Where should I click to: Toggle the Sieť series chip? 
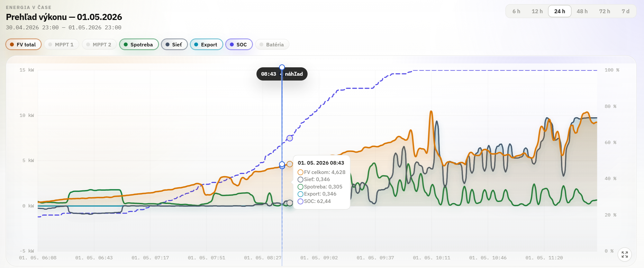coord(174,44)
